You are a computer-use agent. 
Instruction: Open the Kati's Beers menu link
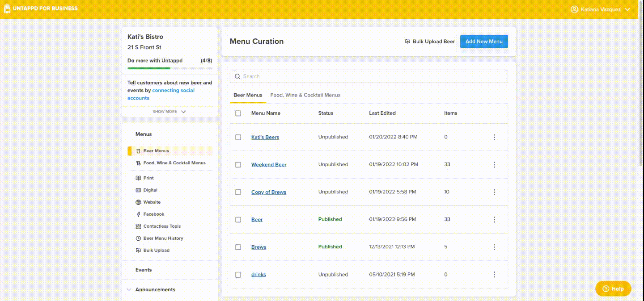(x=265, y=137)
